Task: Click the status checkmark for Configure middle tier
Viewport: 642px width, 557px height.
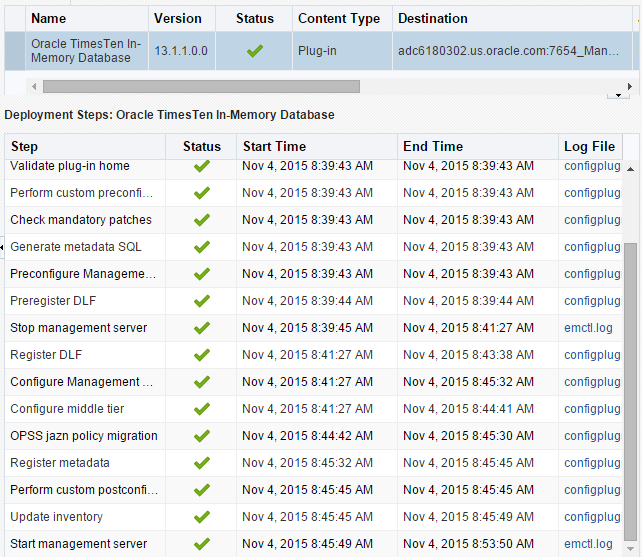Action: pyautogui.click(x=201, y=410)
